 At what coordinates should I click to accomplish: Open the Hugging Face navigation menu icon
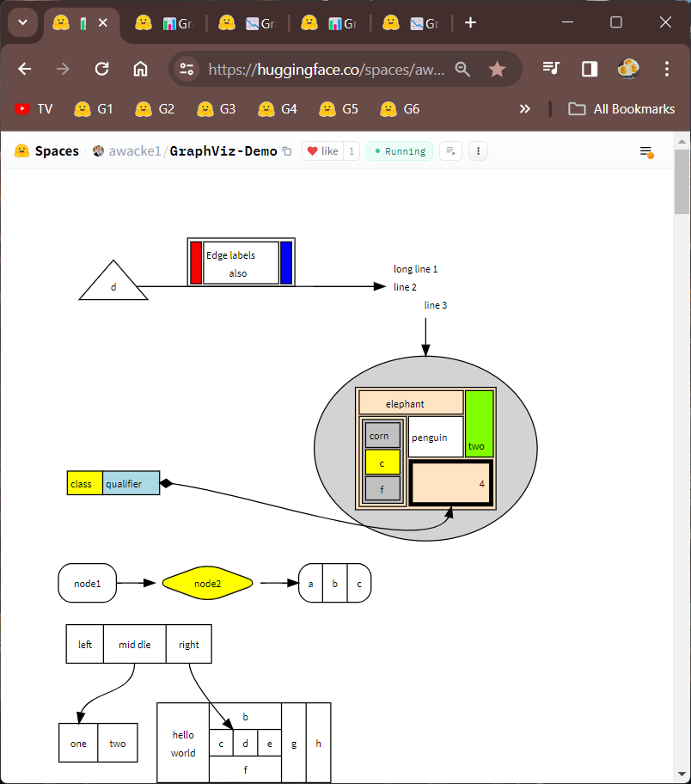(646, 152)
